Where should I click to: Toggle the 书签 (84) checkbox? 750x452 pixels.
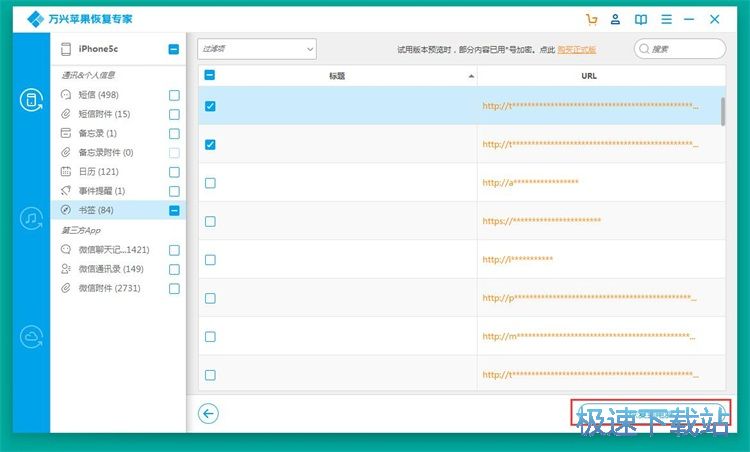[175, 210]
